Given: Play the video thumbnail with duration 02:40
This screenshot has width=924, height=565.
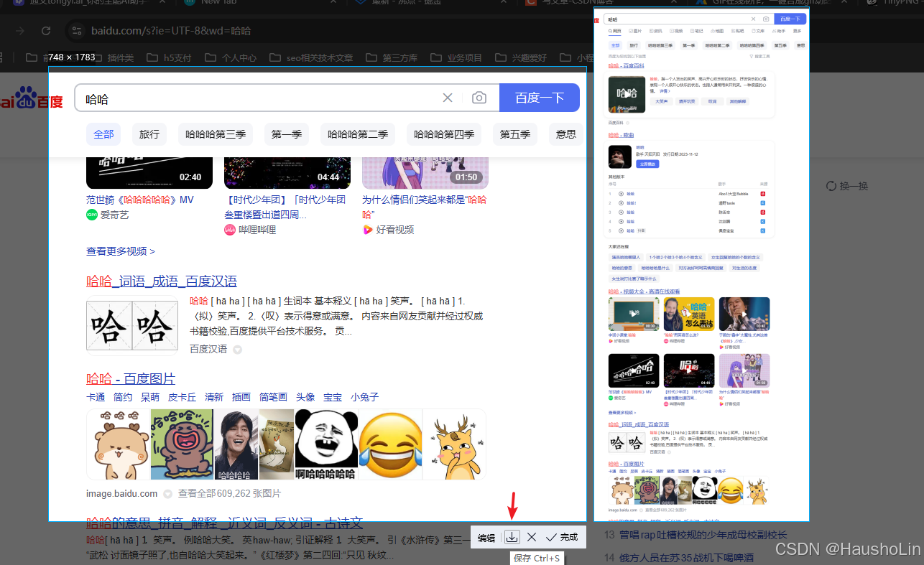Looking at the screenshot, I should coord(149,172).
